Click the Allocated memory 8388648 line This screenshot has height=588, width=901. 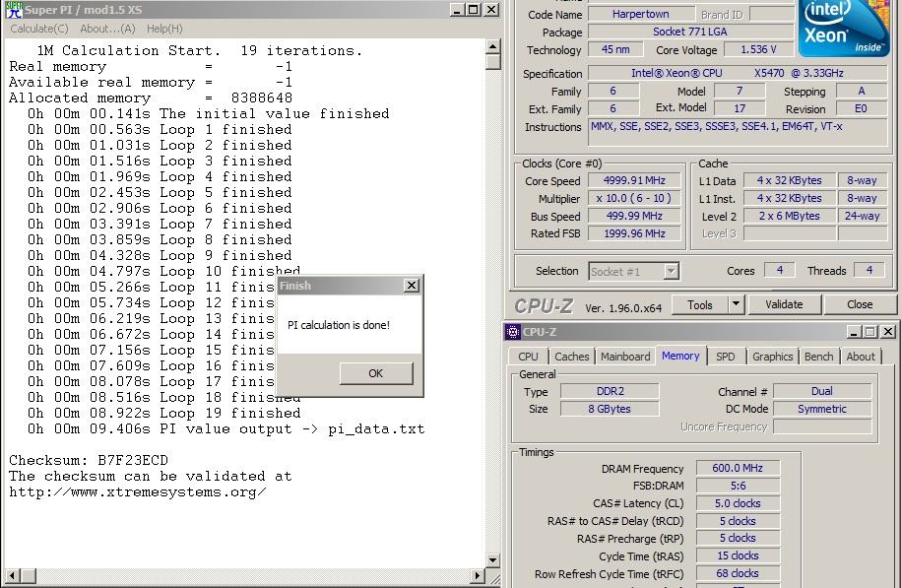click(151, 98)
